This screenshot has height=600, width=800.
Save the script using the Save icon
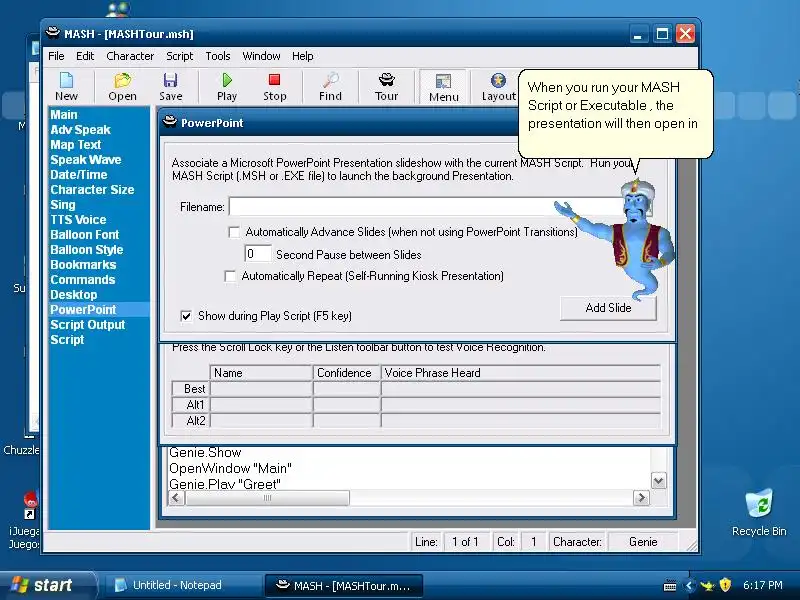(x=170, y=87)
